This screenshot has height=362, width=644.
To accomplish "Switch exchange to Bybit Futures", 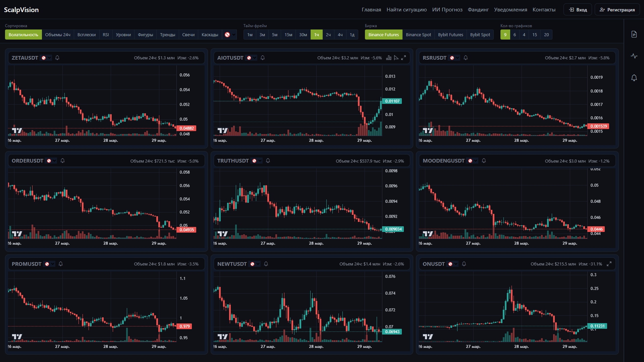I will pos(450,35).
